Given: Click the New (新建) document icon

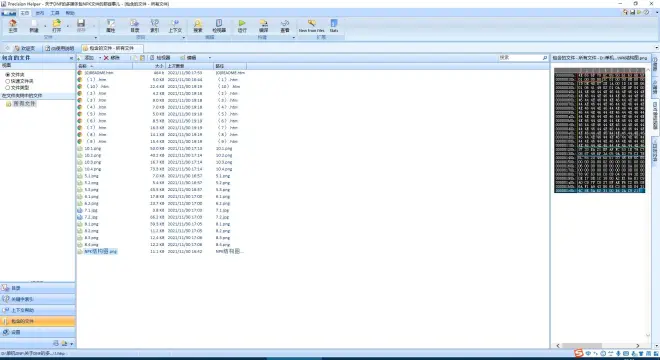Looking at the screenshot, I should 34,24.
